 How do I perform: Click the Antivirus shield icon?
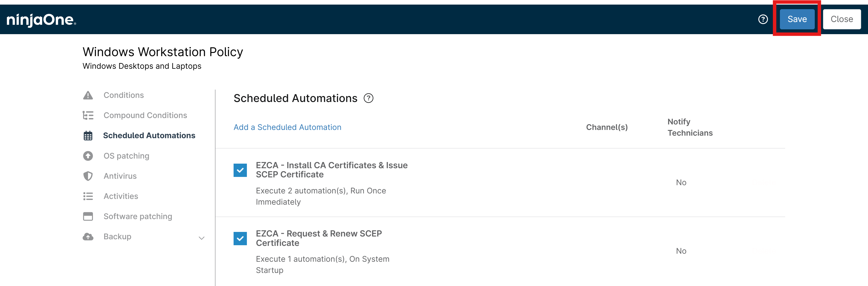pyautogui.click(x=88, y=176)
